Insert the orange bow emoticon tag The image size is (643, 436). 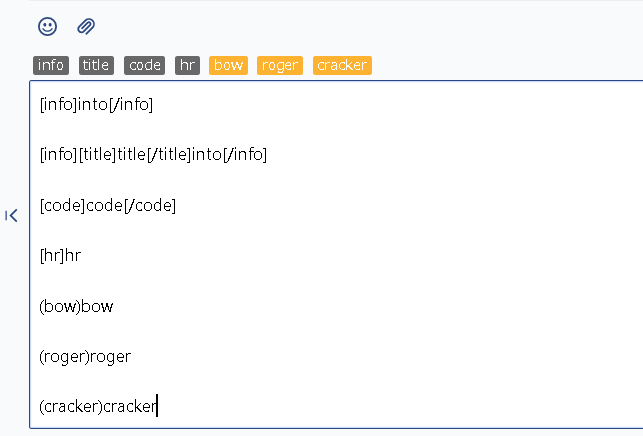(x=228, y=65)
